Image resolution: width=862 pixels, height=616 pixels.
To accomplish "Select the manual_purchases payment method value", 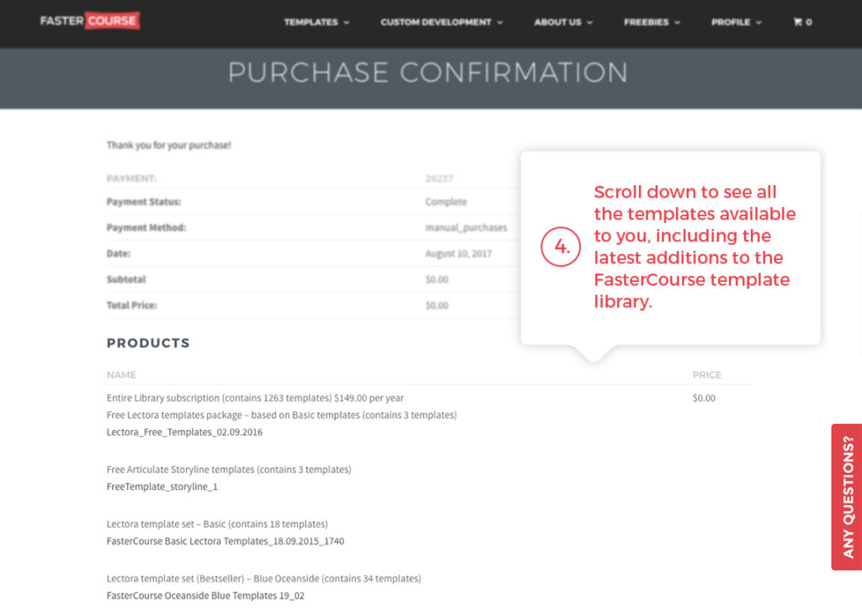I will pos(466,227).
